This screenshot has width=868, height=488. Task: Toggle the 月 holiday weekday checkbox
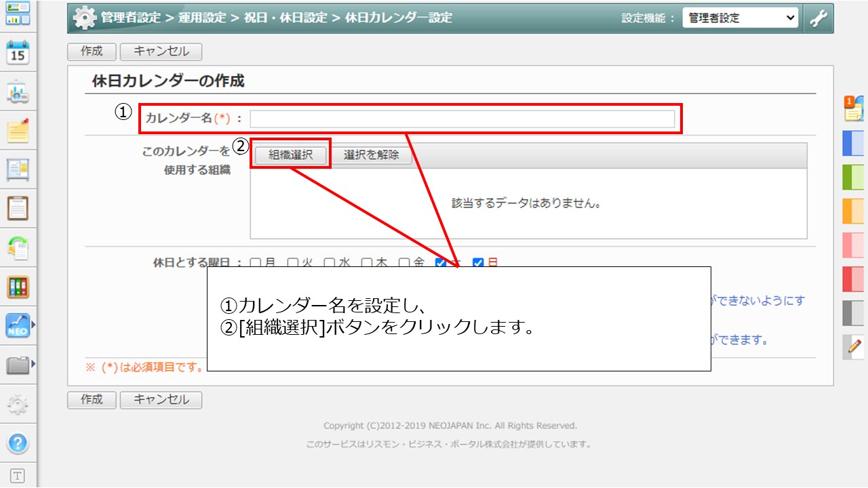pyautogui.click(x=256, y=262)
